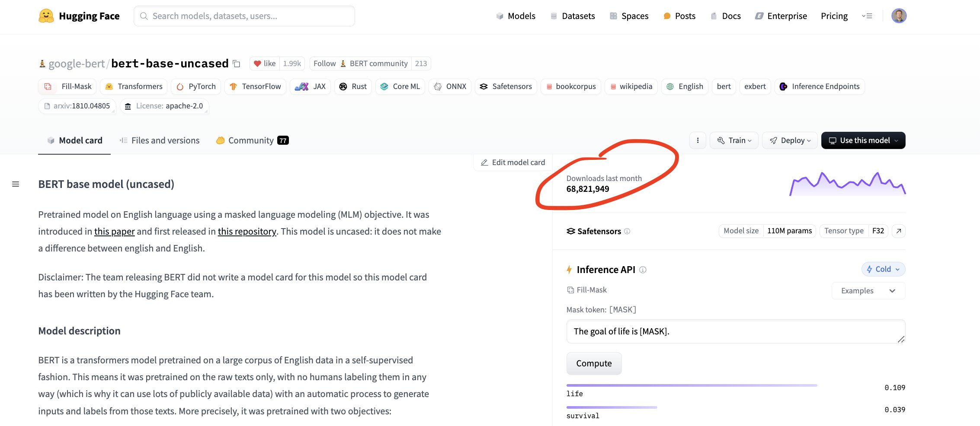Click the google-bert organization link

(77, 64)
